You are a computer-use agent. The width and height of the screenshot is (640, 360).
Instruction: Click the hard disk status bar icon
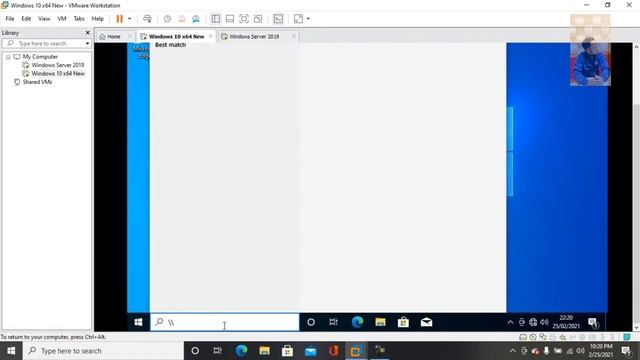click(x=523, y=337)
